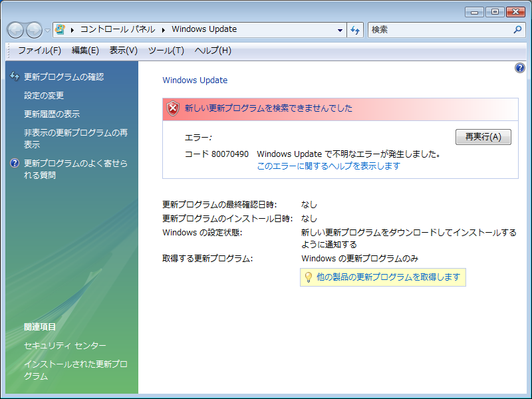This screenshot has height=399, width=532.
Task: Open セキュリティ センター link
Action: point(65,345)
